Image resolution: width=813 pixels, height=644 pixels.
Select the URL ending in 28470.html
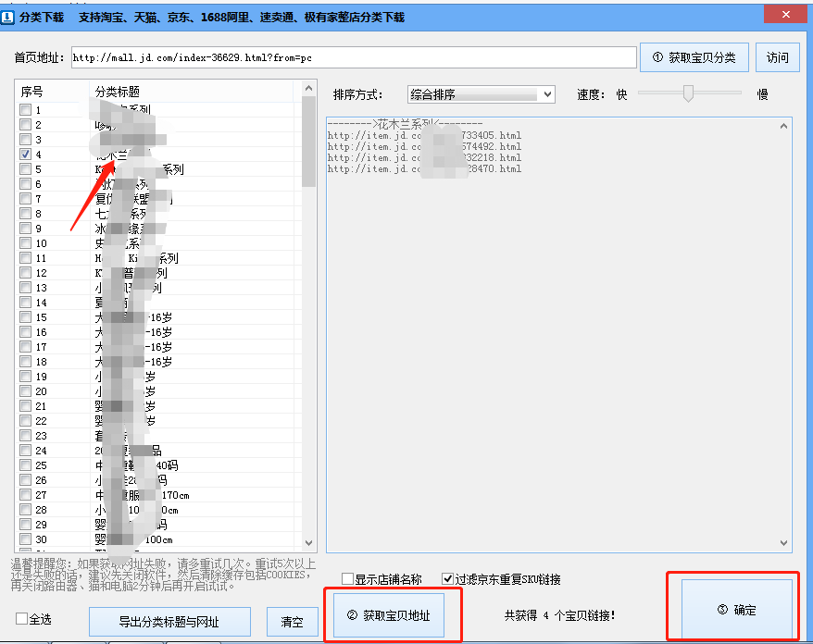tap(424, 169)
